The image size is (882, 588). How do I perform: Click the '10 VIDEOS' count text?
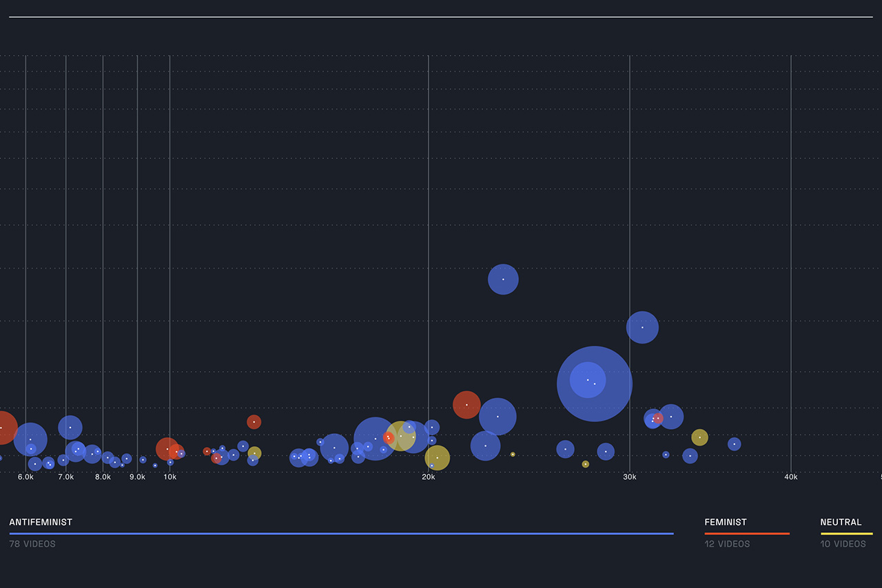tap(843, 544)
